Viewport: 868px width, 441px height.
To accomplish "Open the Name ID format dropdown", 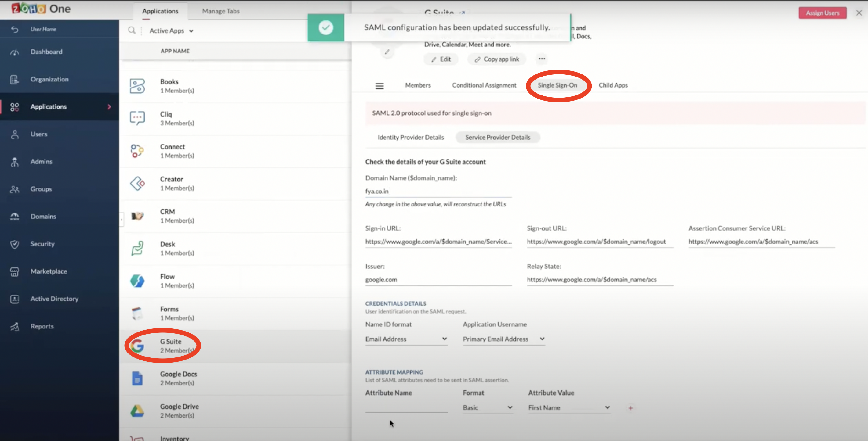I will click(x=406, y=339).
